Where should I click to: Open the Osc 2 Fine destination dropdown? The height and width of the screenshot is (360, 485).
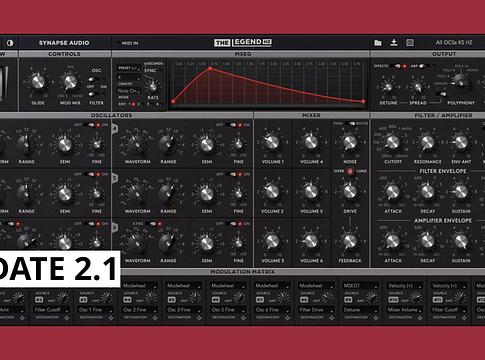140,310
